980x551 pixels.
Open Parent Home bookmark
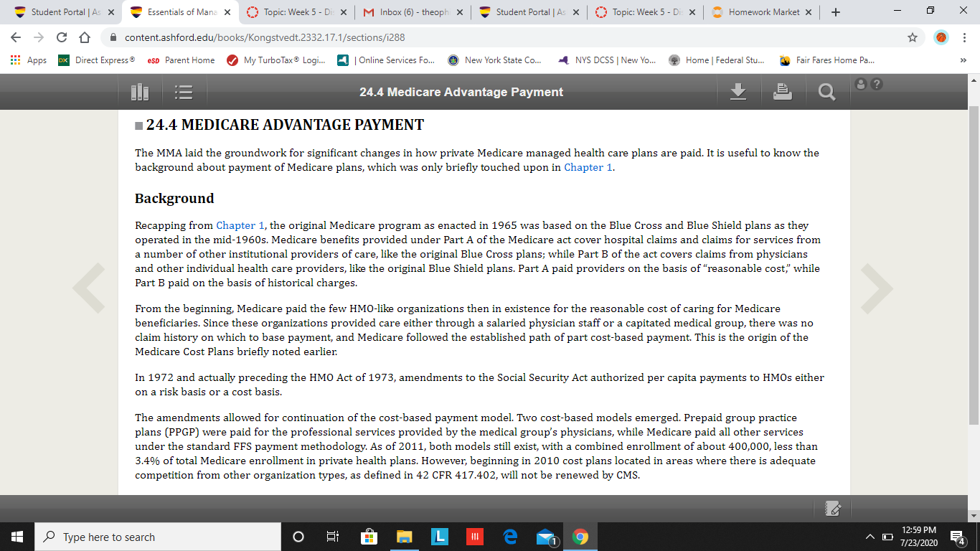click(x=180, y=60)
